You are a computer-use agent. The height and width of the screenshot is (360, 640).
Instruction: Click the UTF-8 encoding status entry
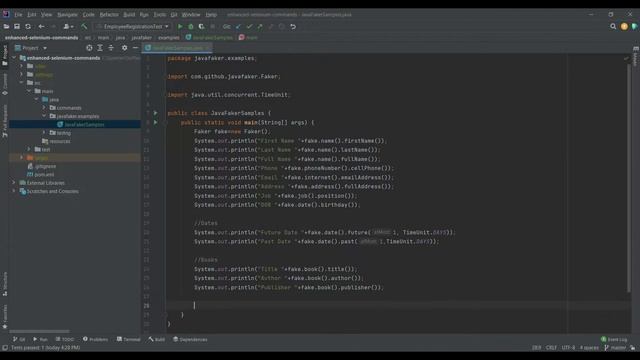(568, 348)
